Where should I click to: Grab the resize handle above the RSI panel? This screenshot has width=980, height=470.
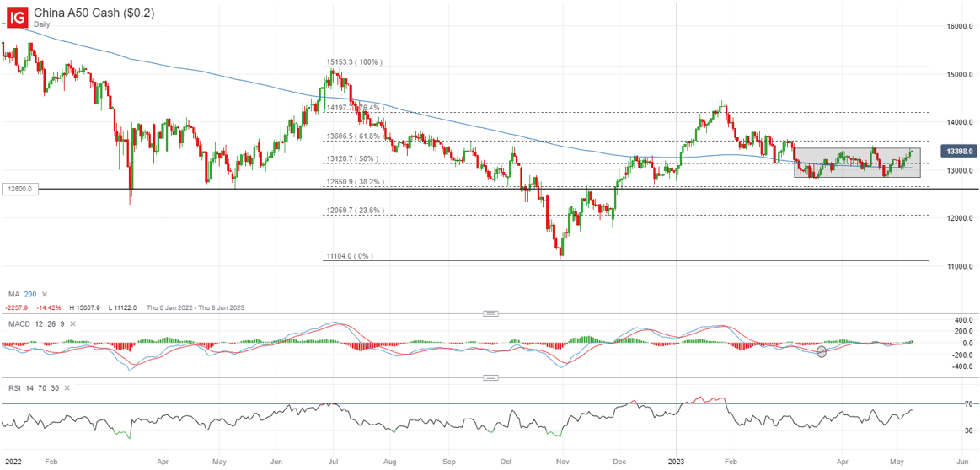click(x=490, y=377)
